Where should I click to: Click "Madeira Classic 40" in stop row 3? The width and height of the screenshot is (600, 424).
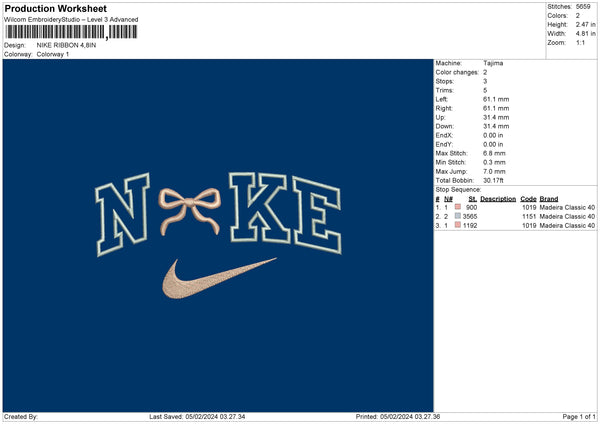(567, 226)
